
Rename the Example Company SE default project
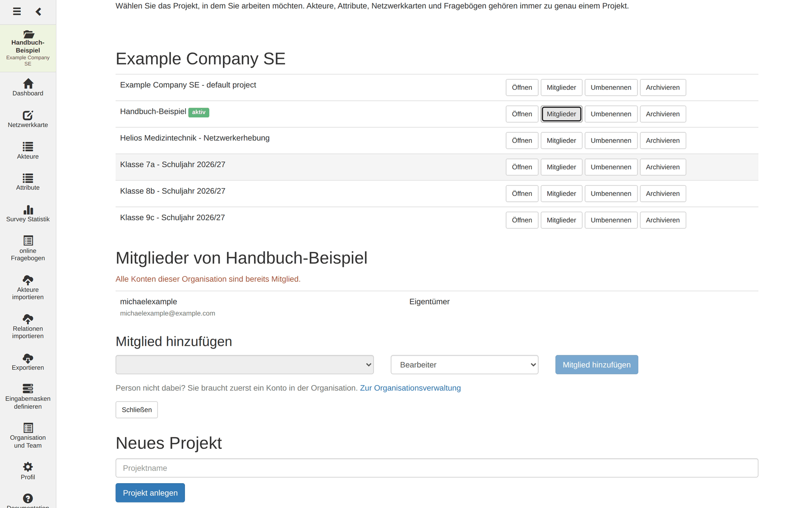[x=611, y=88]
